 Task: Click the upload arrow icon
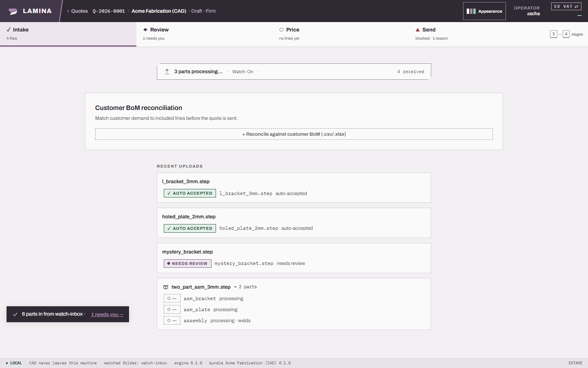point(167,72)
